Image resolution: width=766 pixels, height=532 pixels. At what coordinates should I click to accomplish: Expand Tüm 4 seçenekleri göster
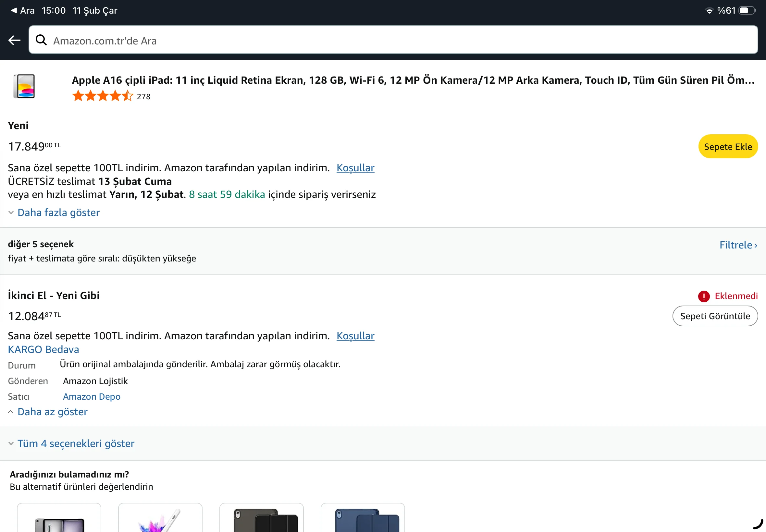point(76,444)
